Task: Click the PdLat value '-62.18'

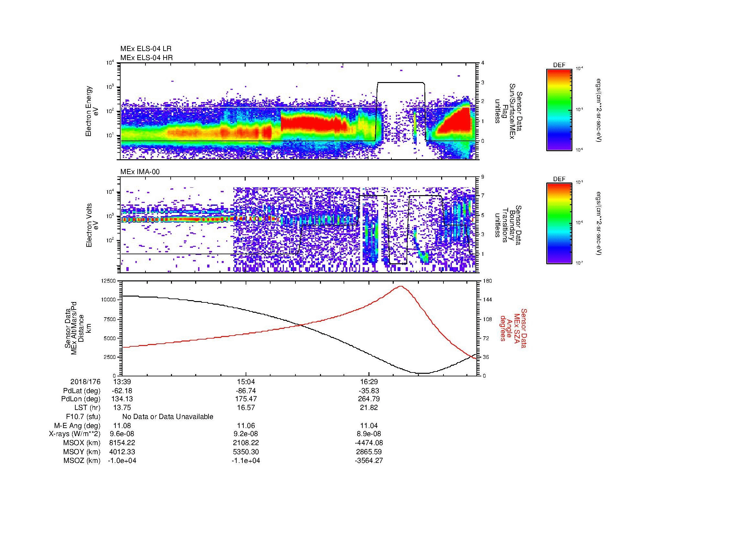Action: tap(122, 391)
